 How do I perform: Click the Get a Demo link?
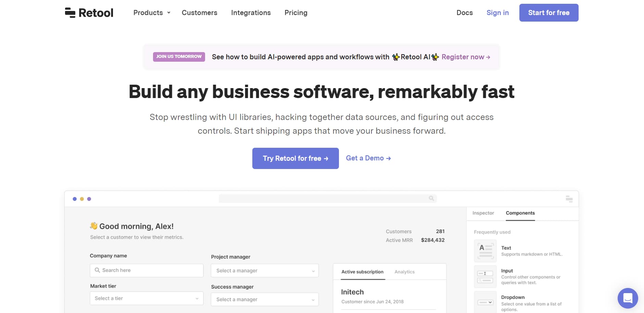coord(368,158)
